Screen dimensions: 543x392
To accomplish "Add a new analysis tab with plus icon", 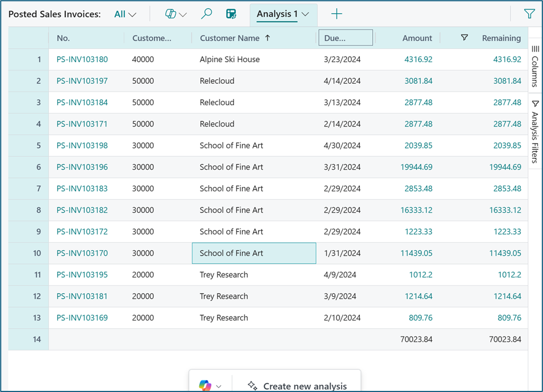I will click(x=337, y=14).
